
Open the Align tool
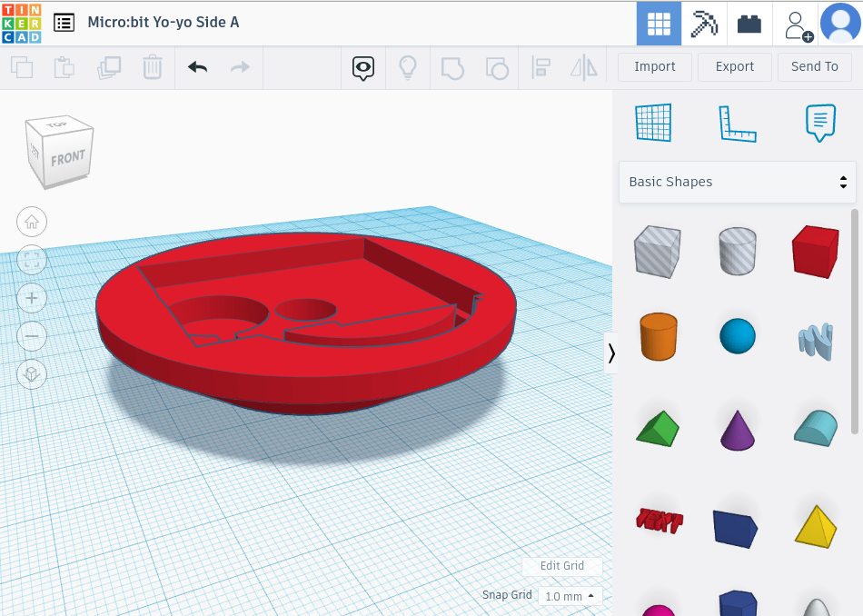(x=540, y=67)
